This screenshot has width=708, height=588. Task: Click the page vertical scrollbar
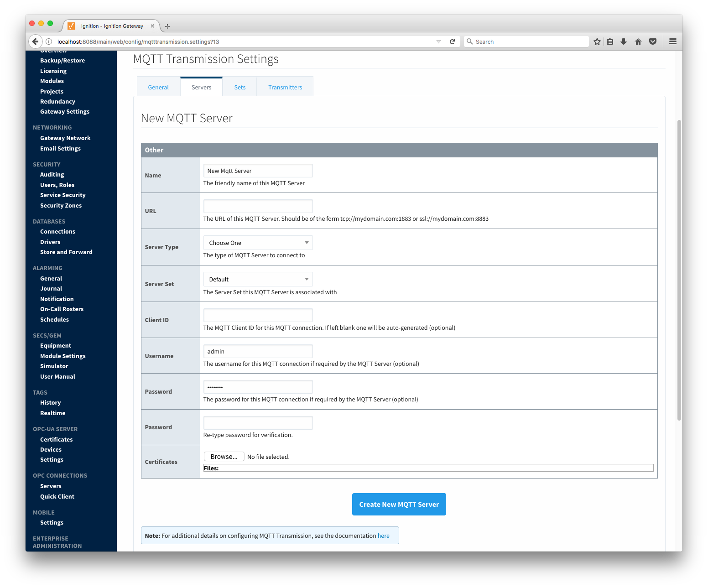[x=679, y=270]
